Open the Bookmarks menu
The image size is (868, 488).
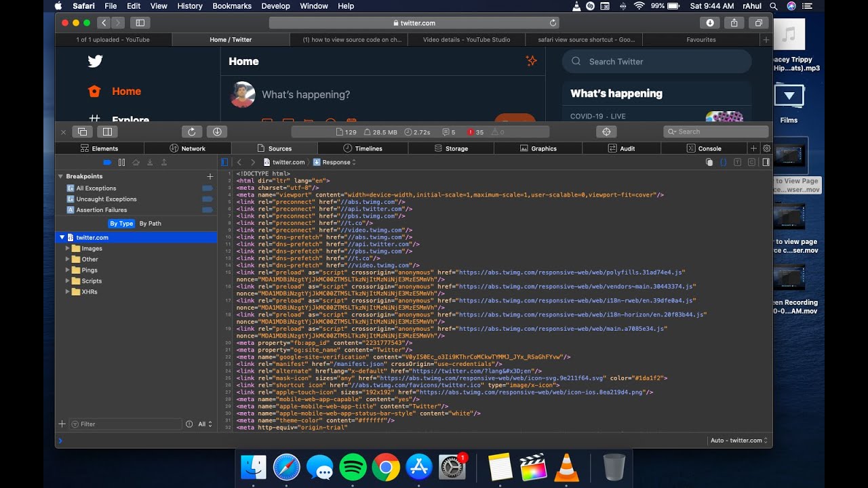pos(232,6)
